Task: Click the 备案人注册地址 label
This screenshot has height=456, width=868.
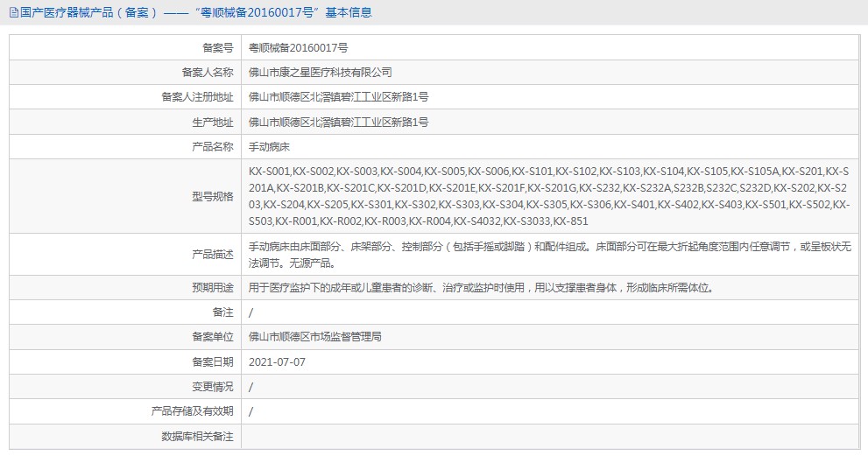Action: pyautogui.click(x=197, y=97)
